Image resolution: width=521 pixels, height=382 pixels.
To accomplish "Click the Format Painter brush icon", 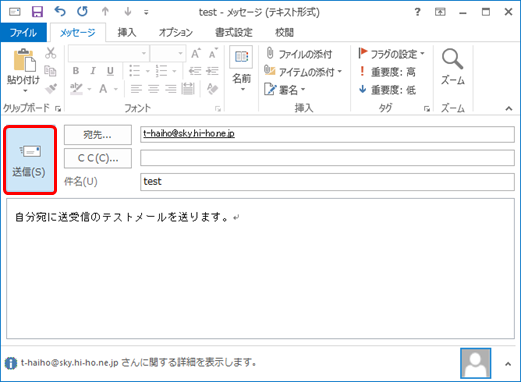I will (x=50, y=88).
